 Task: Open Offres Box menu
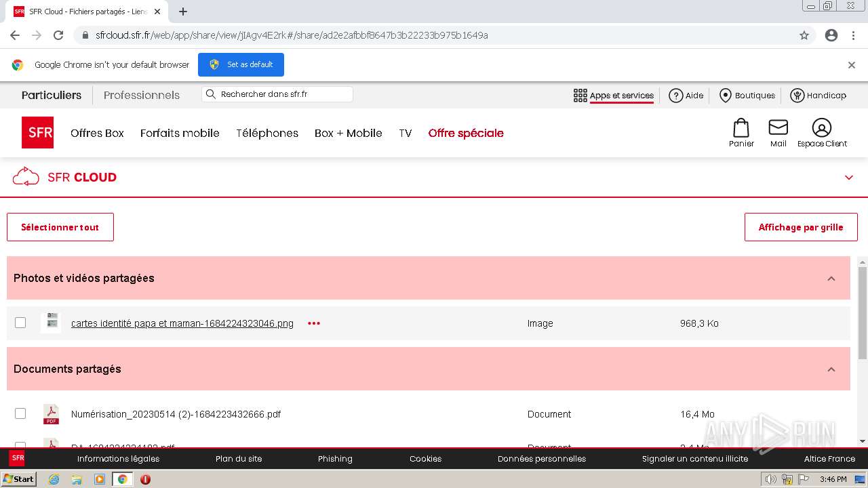coord(97,133)
